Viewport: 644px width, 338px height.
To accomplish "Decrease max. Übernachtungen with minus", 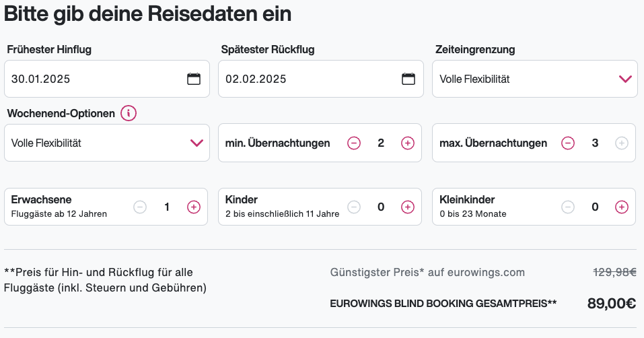I will [568, 143].
